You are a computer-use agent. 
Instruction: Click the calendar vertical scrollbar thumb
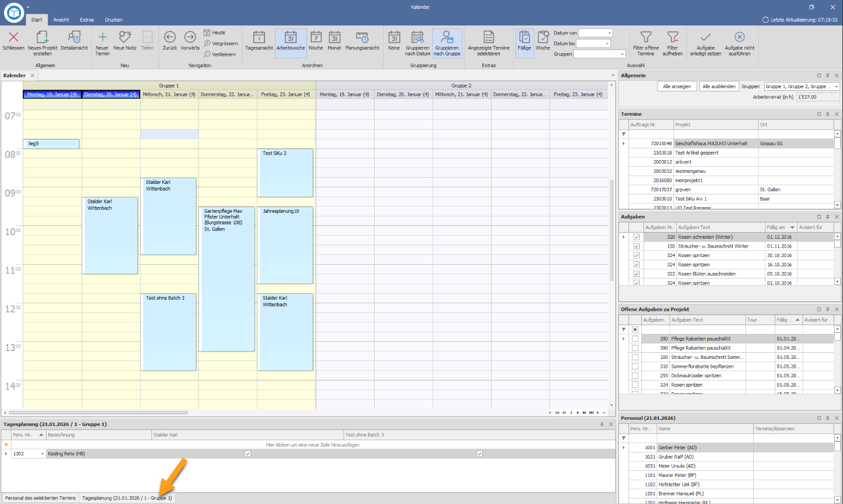[612, 230]
